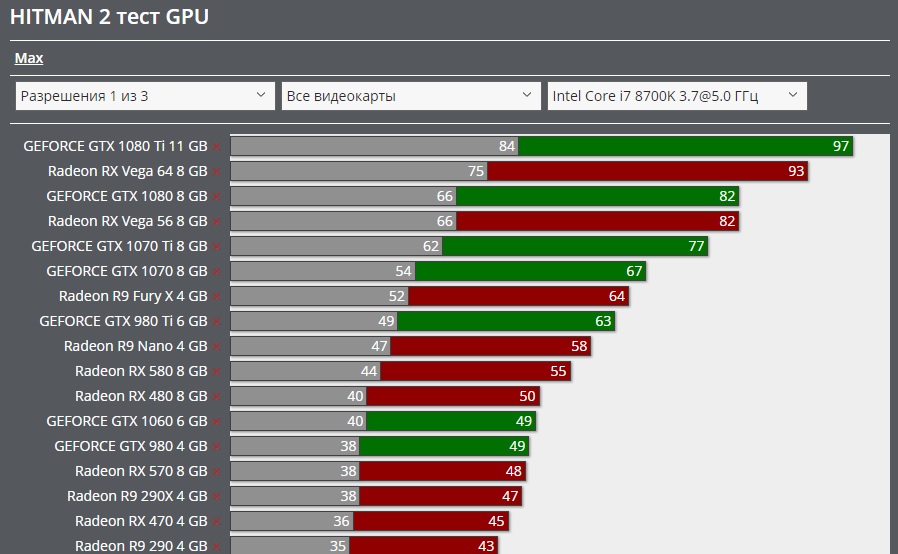
Task: Remove Radeon RX 580 8 GB with red x
Action: (x=216, y=372)
